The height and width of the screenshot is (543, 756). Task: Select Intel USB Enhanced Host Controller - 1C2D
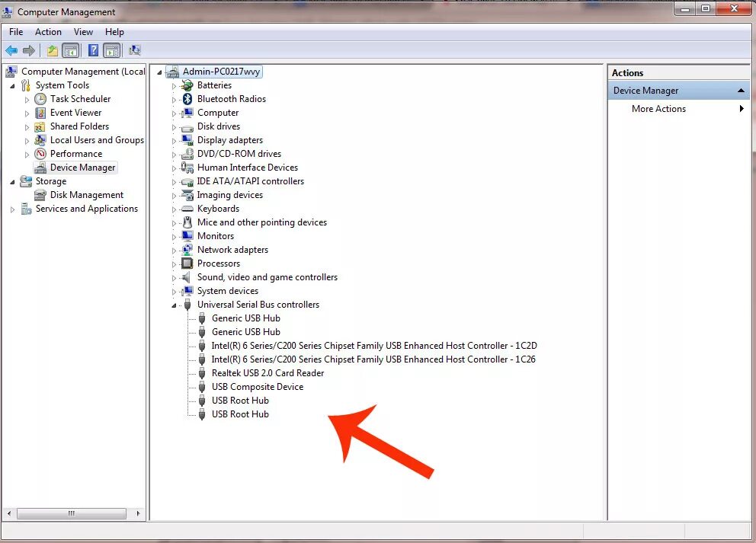click(374, 346)
